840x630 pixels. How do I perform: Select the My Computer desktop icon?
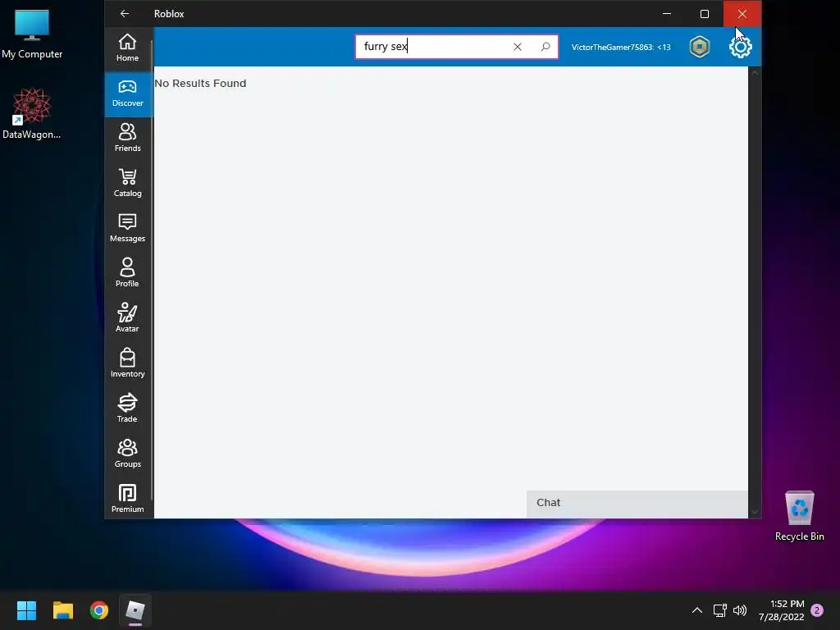pyautogui.click(x=32, y=34)
